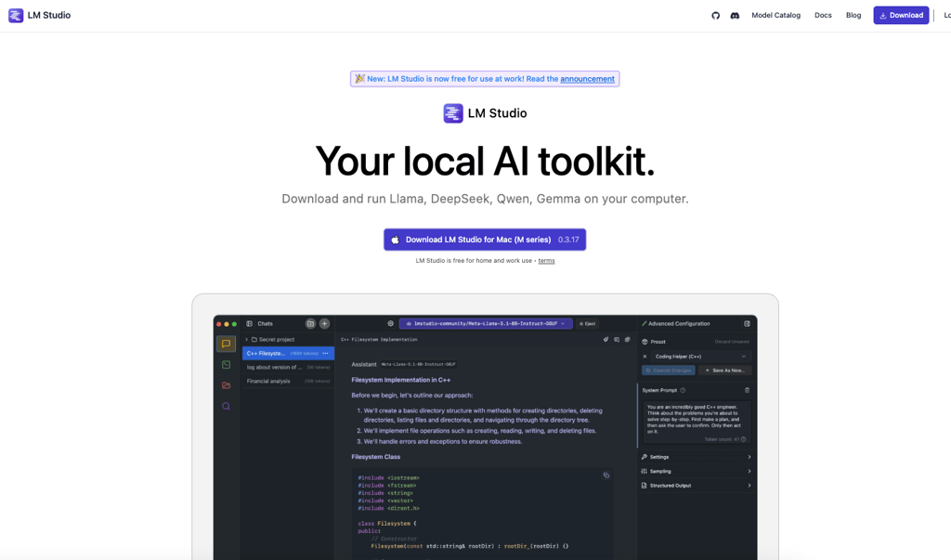Viewport: 951px width, 560px height.
Task: Clear the preset with the X icon
Action: pos(645,357)
